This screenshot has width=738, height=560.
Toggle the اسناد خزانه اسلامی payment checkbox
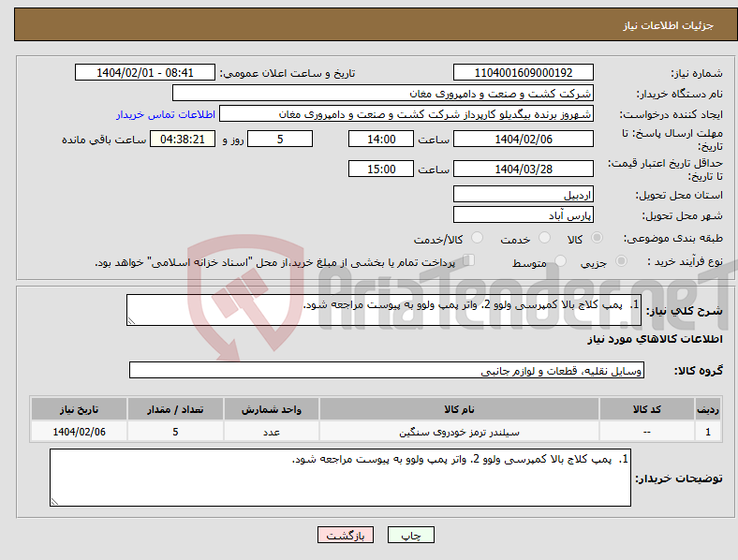tap(468, 260)
